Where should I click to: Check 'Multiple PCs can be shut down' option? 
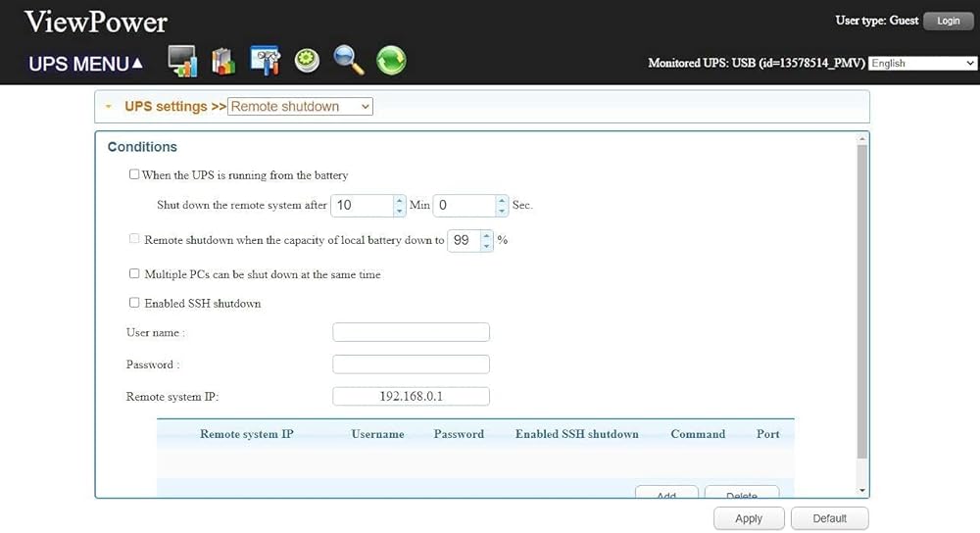134,274
